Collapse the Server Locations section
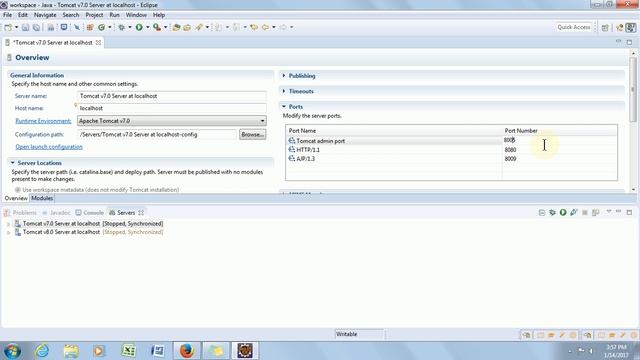The width and height of the screenshot is (640, 360). pos(13,163)
